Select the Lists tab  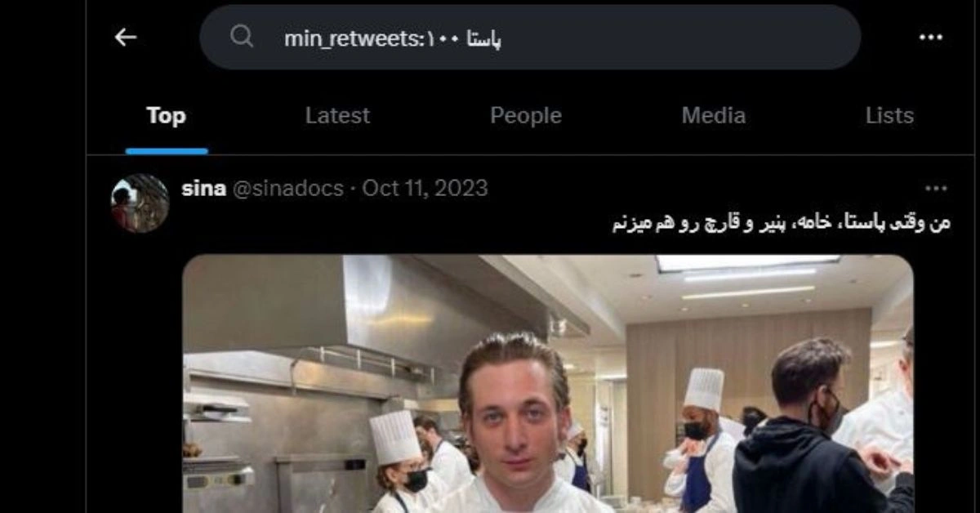[889, 116]
